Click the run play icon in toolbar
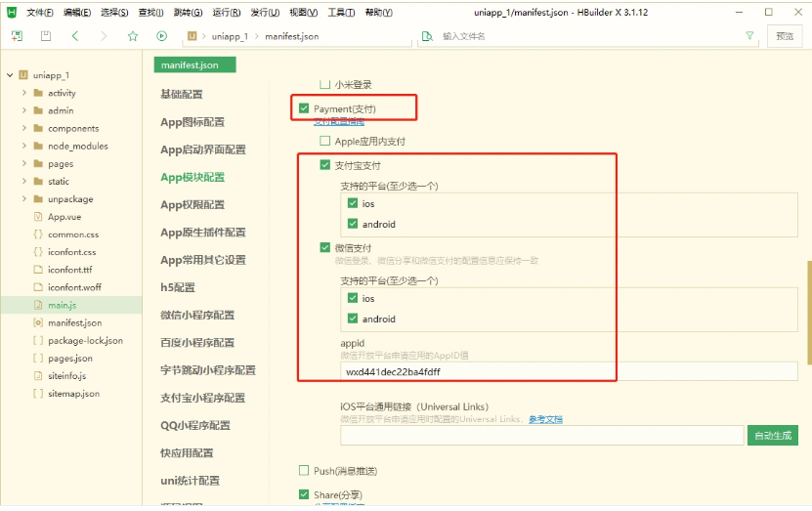 161,36
